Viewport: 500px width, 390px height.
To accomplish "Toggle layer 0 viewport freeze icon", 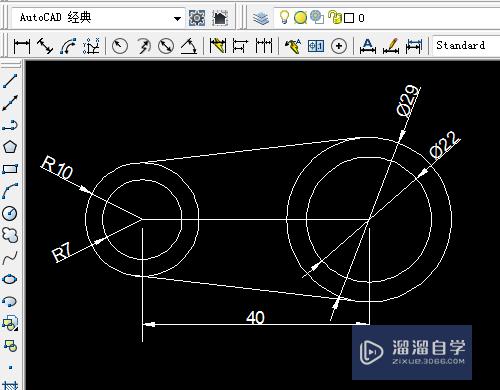I will [317, 17].
